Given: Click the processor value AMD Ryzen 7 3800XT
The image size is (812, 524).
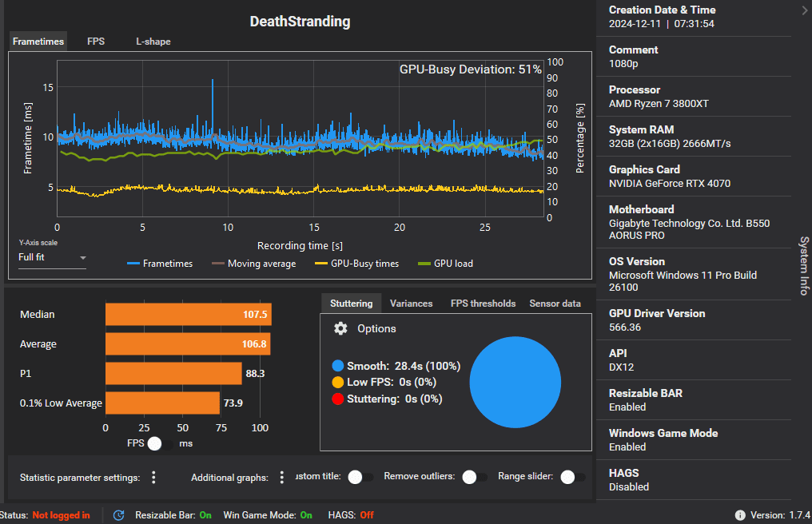Looking at the screenshot, I should pyautogui.click(x=659, y=104).
